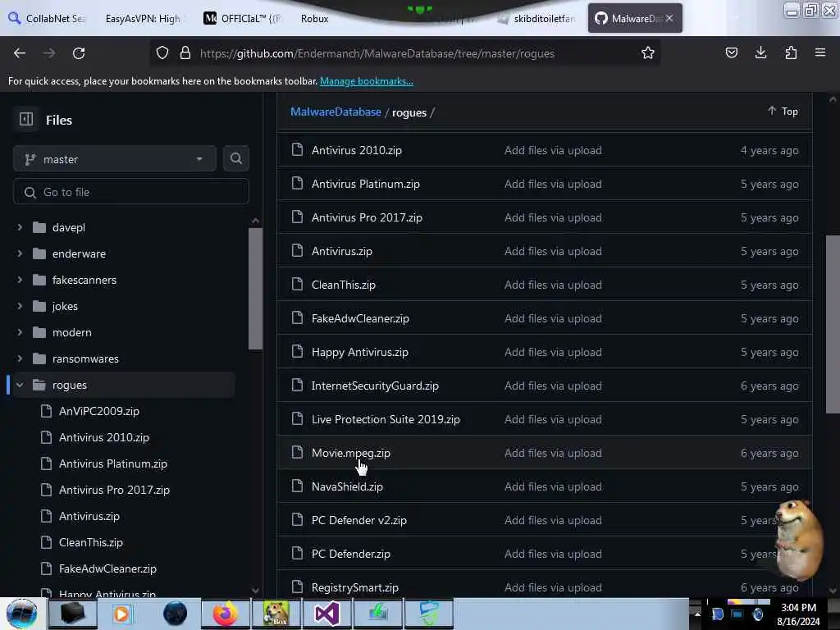This screenshot has height=630, width=840.
Task: Open Happy Antivirus.zip in main list
Action: (360, 351)
